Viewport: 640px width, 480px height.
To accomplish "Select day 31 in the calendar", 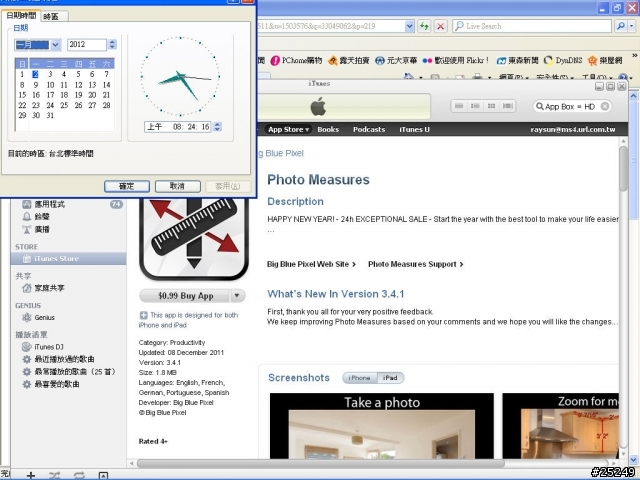I will 50,116.
